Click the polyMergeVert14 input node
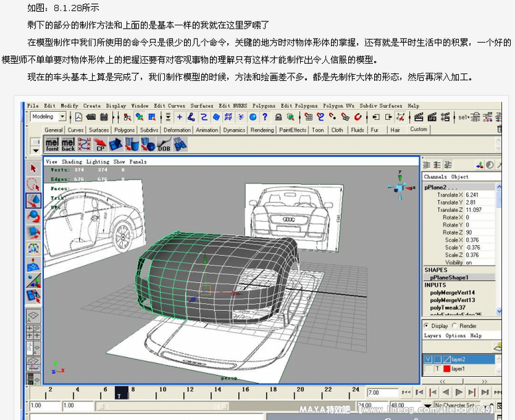The width and height of the screenshot is (515, 420). [453, 292]
